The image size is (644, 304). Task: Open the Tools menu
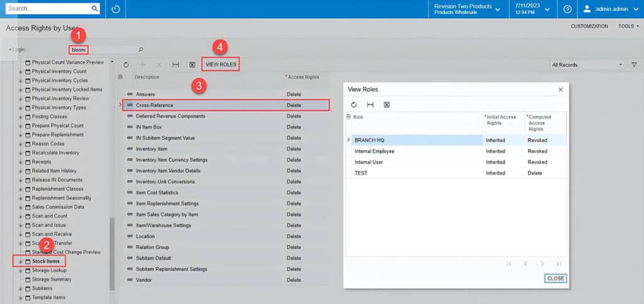pos(628,26)
